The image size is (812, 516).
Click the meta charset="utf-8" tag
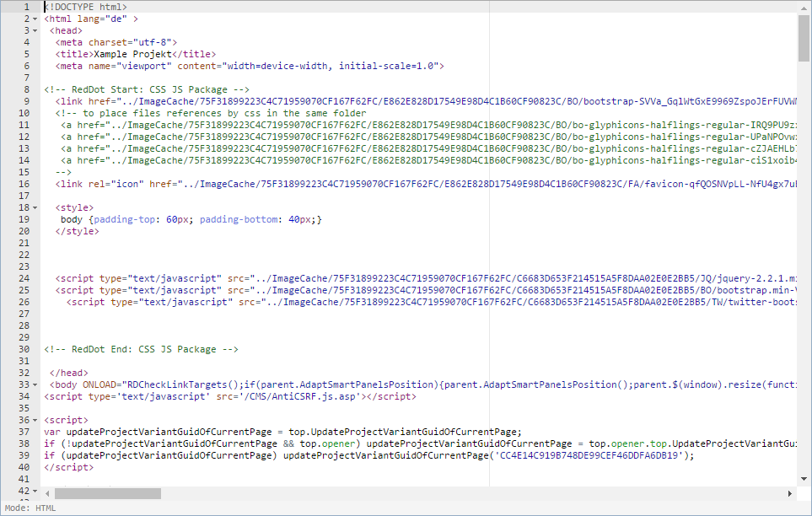tap(116, 42)
